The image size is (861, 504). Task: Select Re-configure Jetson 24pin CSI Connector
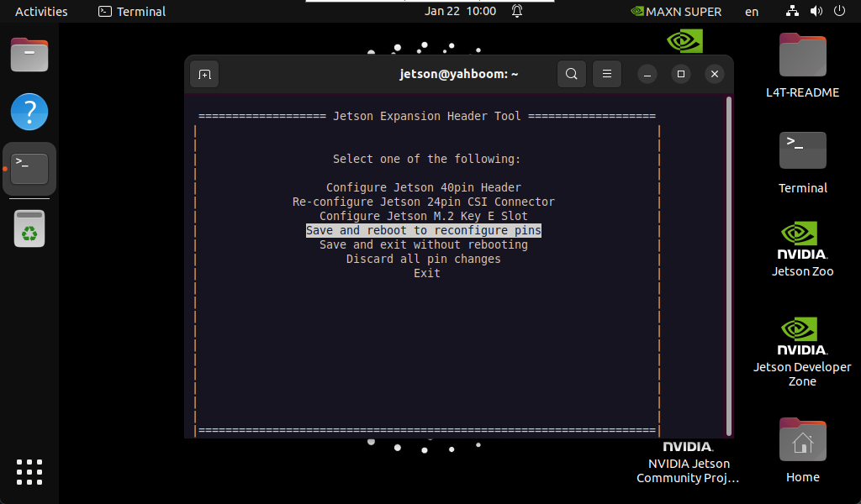click(424, 202)
